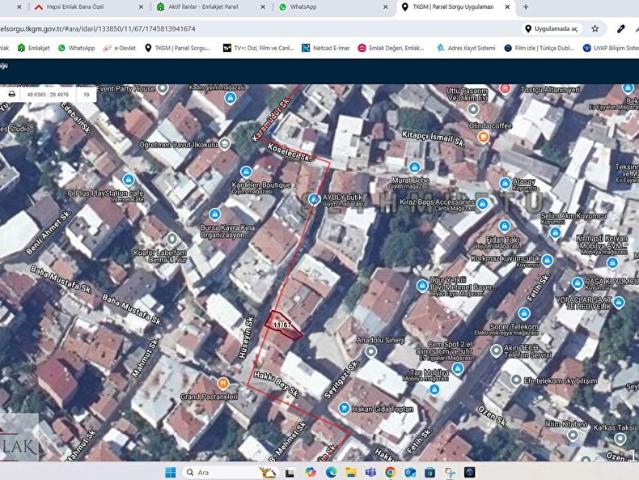
Task: Select parcel 11/67 on the map
Action: pyautogui.click(x=282, y=325)
